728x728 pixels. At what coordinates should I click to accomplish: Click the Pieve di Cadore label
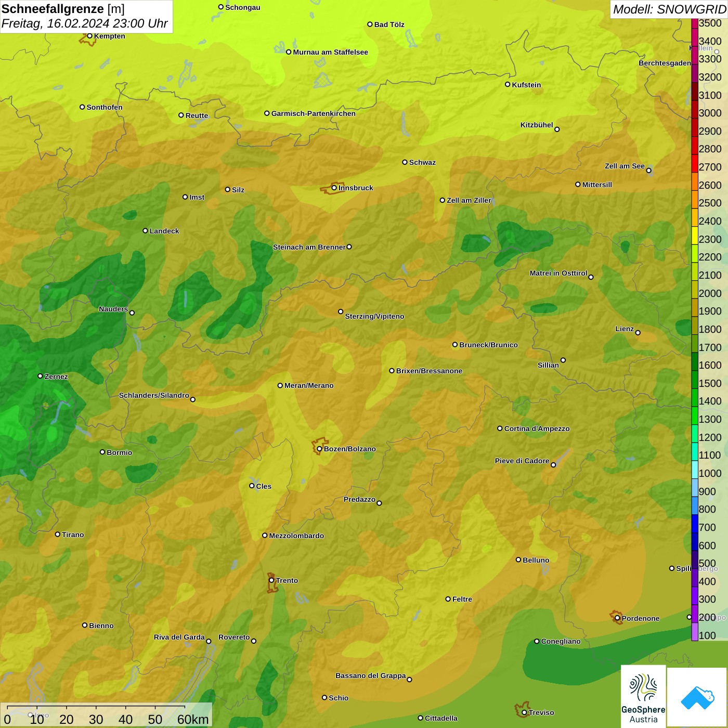tap(522, 461)
